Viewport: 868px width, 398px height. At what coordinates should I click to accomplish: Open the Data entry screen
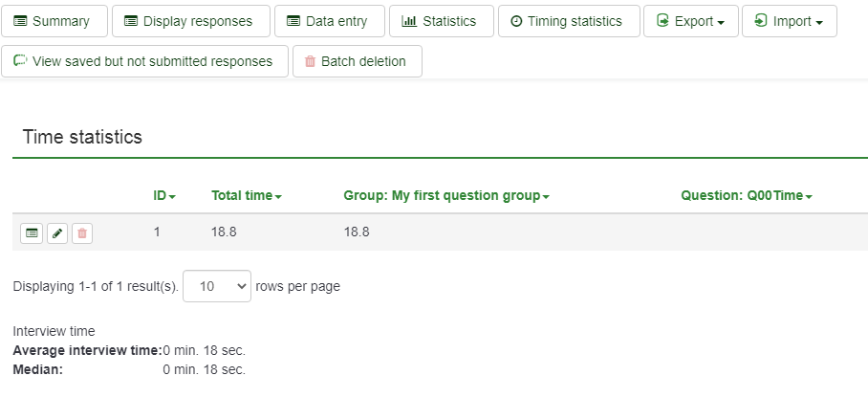[x=328, y=21]
